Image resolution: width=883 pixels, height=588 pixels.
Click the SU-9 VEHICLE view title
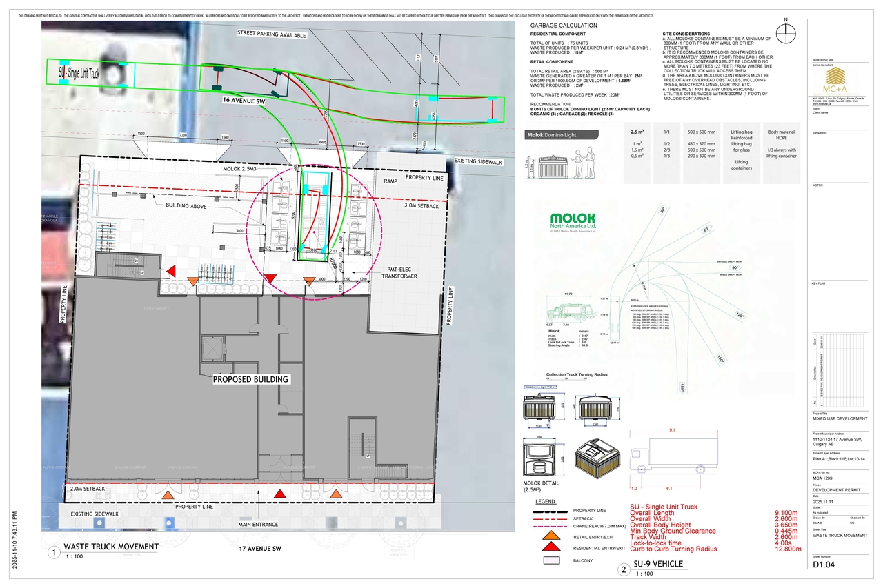tap(658, 564)
